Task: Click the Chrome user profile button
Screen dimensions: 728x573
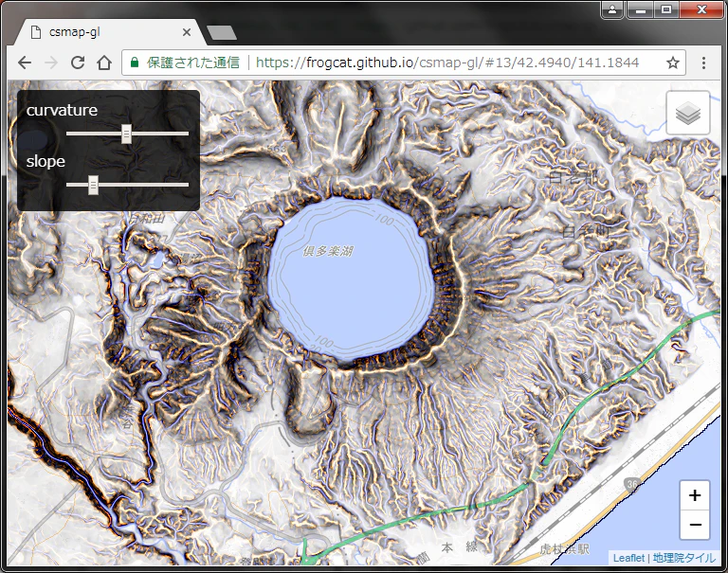Action: pyautogui.click(x=612, y=9)
